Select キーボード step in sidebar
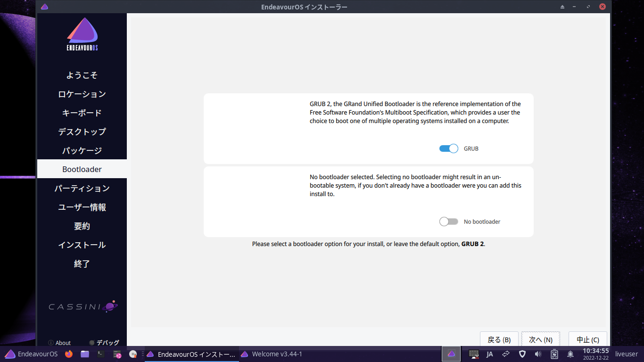This screenshot has height=362, width=644. 82,113
